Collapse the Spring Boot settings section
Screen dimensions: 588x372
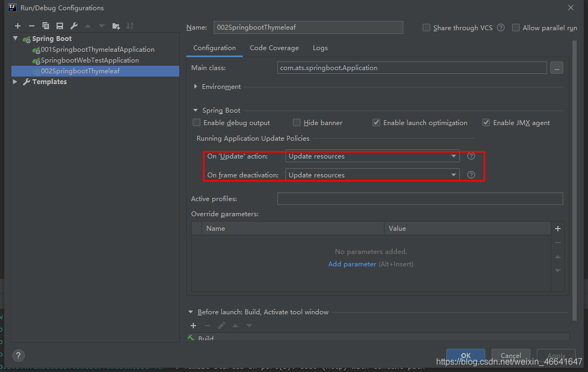click(x=195, y=111)
